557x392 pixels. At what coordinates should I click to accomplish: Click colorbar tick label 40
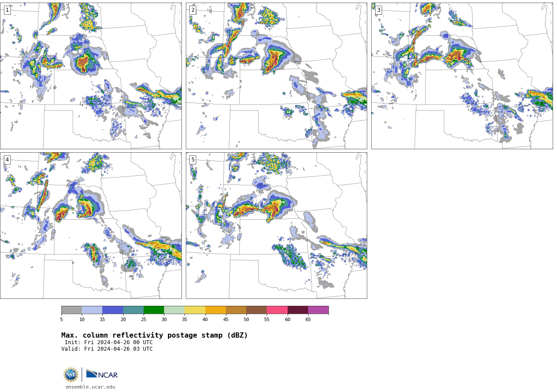[205, 320]
